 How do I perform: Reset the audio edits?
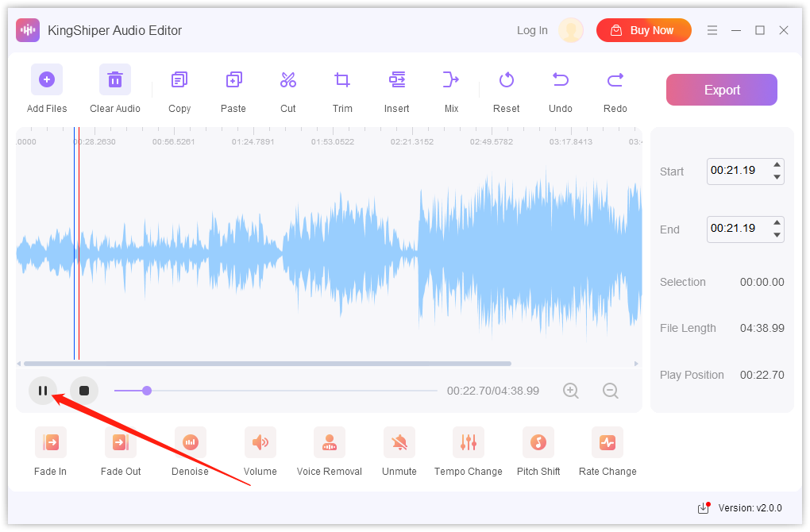(507, 80)
